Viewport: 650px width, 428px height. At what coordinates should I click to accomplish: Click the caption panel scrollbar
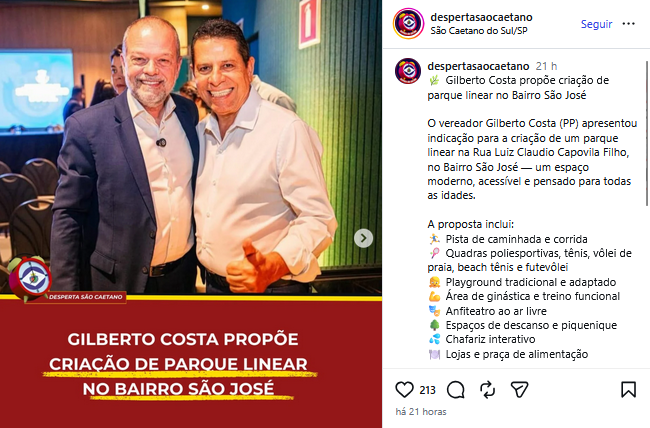click(647, 133)
